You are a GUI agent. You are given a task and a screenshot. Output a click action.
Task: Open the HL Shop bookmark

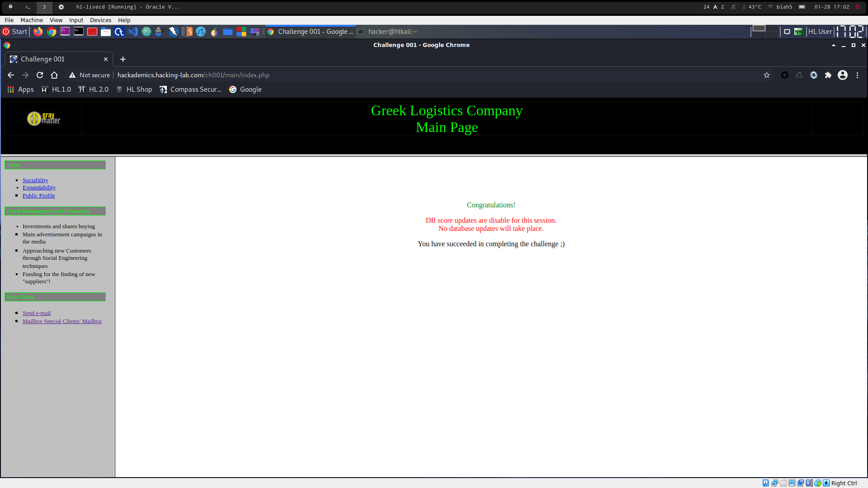click(134, 89)
